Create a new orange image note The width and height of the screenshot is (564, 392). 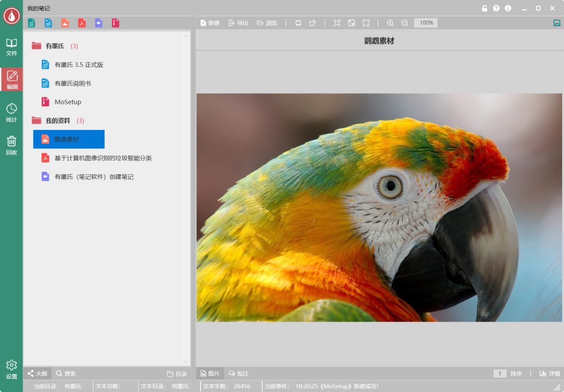pos(65,23)
